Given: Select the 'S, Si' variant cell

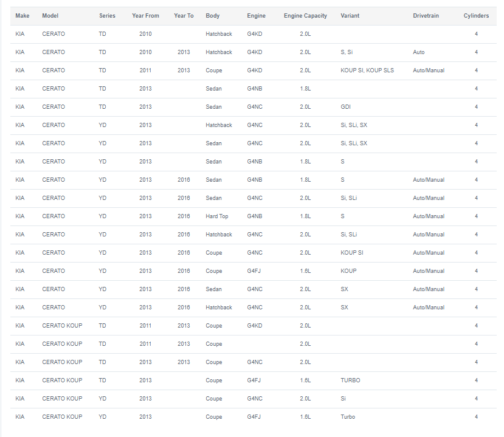Looking at the screenshot, I should 347,52.
